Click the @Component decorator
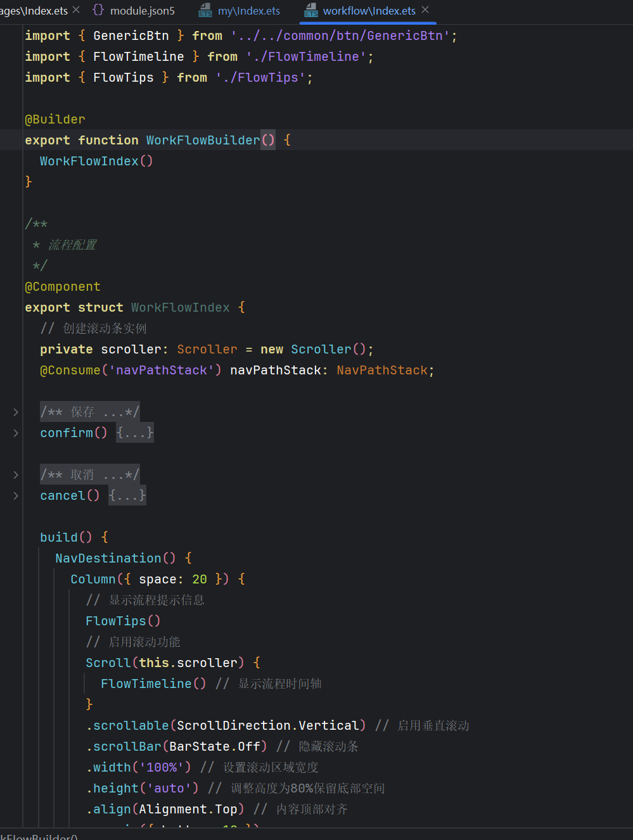633x840 pixels. pos(63,287)
